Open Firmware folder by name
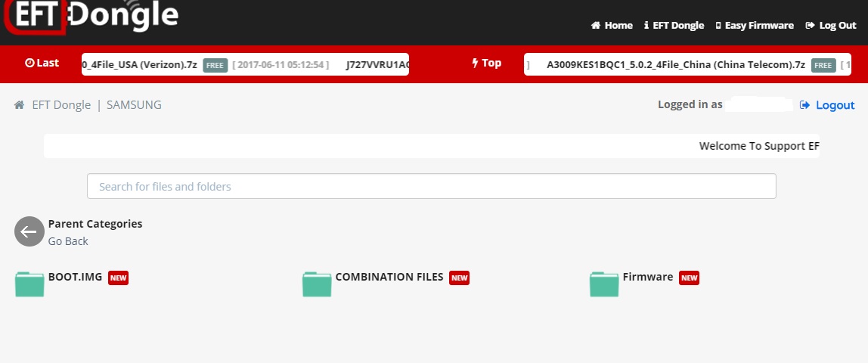 (x=648, y=278)
